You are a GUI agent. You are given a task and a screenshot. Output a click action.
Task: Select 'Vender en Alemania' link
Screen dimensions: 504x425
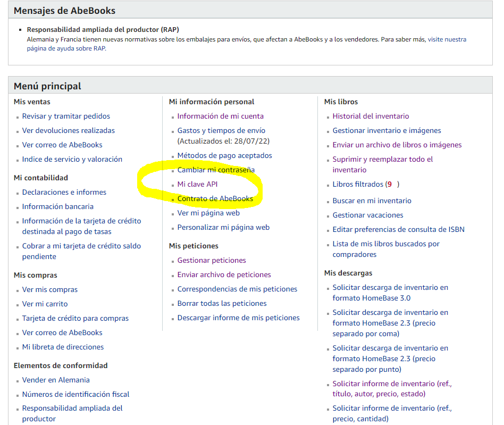pos(56,380)
